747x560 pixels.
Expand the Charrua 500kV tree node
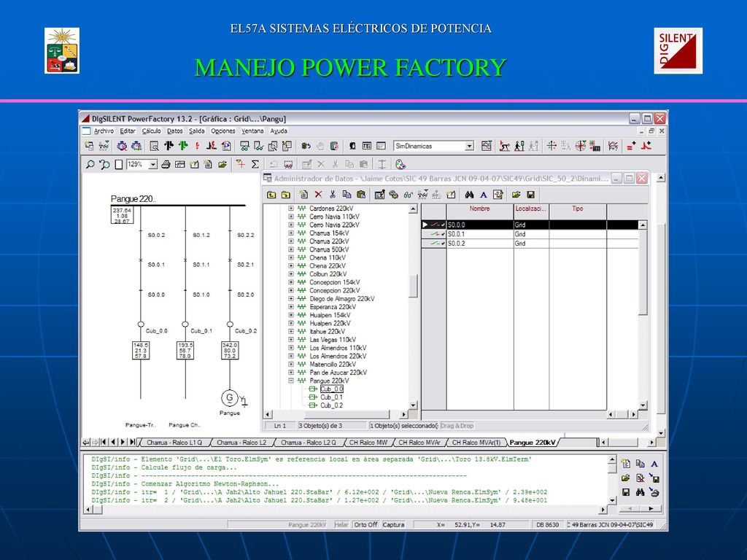click(291, 249)
